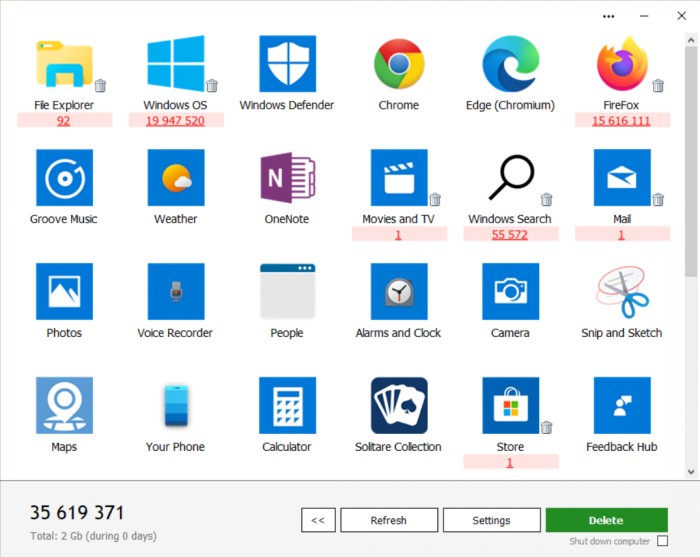Select the Windows Defender shield icon
Screen dimensions: 700x557
click(288, 63)
